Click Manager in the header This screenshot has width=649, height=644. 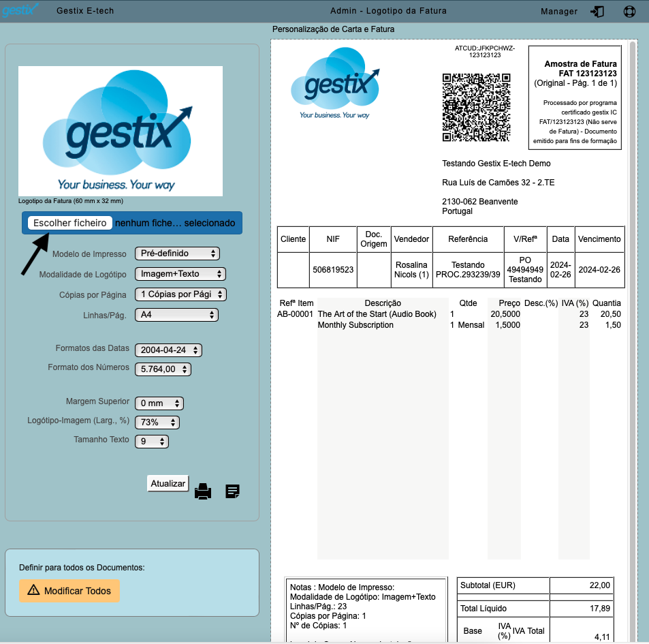(559, 11)
